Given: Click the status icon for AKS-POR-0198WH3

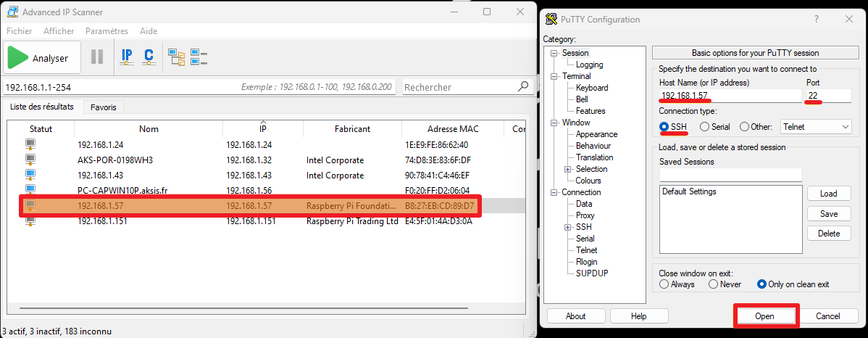Looking at the screenshot, I should (30, 160).
